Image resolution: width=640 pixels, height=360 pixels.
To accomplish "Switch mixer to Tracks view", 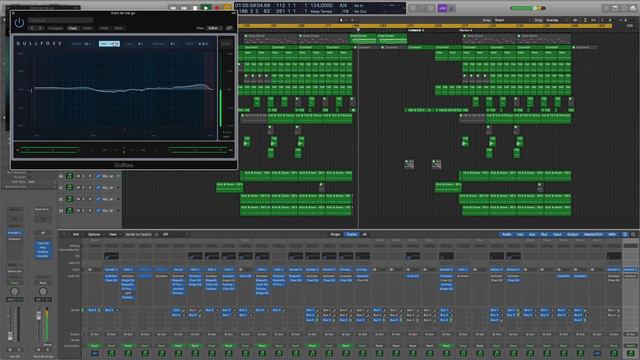I will [351, 235].
